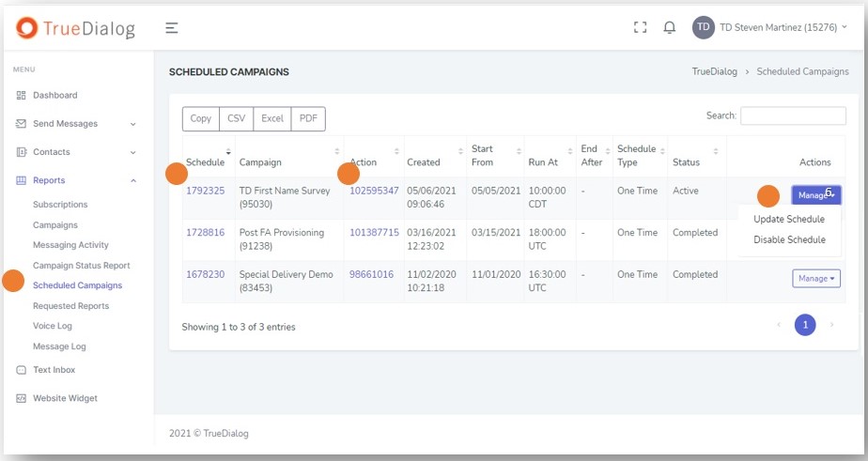Select Disable Schedule menu option
Viewport: 868px width, 461px height.
[x=789, y=239]
